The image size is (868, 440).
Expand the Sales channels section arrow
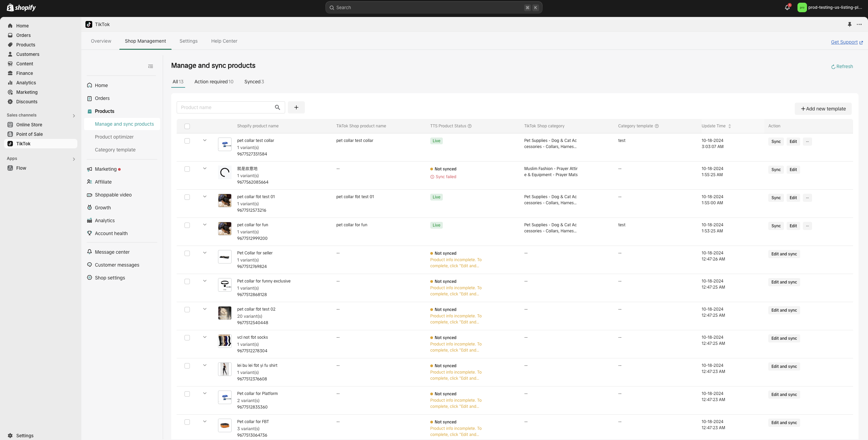point(74,116)
